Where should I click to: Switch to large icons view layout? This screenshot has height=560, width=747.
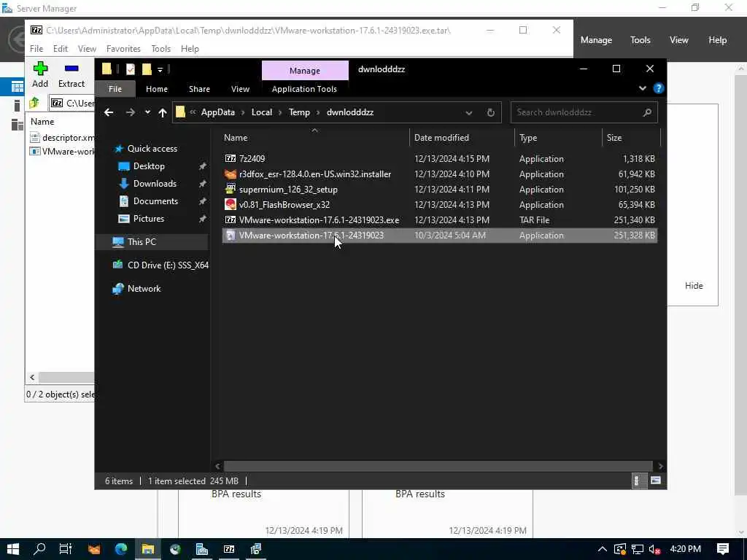(x=656, y=481)
